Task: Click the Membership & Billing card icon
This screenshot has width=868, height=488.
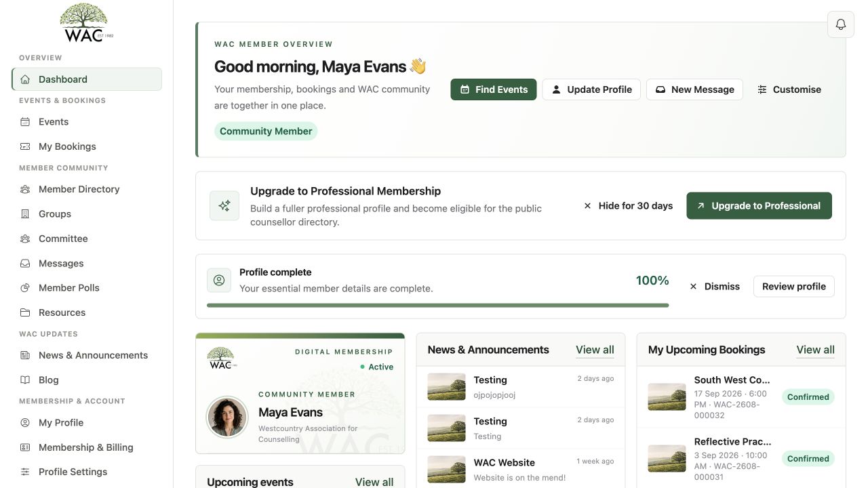Action: 25,447
